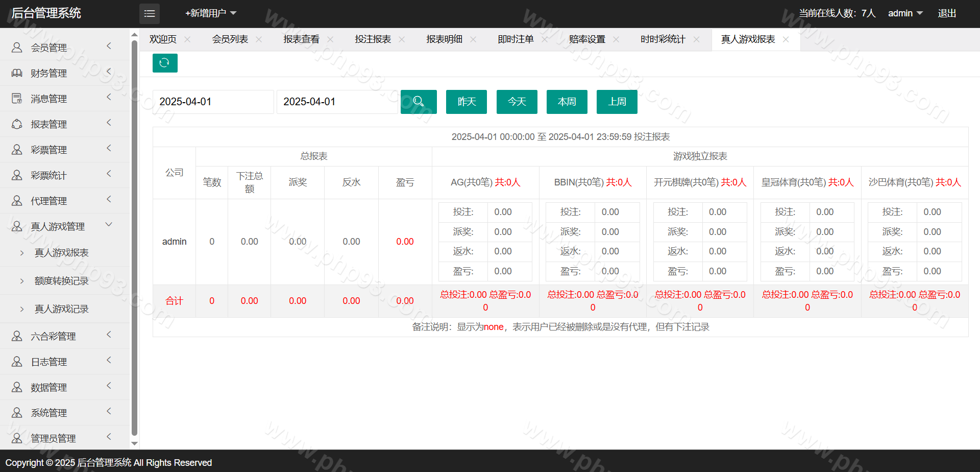The image size is (980, 472).
Task: Click the 报表管理 piggy bank icon
Action: [x=17, y=124]
